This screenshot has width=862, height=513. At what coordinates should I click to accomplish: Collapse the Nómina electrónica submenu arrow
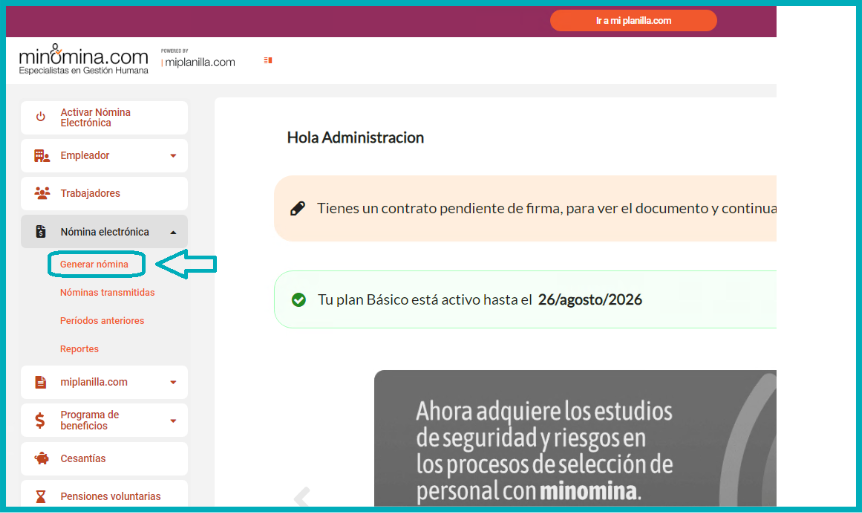point(173,232)
